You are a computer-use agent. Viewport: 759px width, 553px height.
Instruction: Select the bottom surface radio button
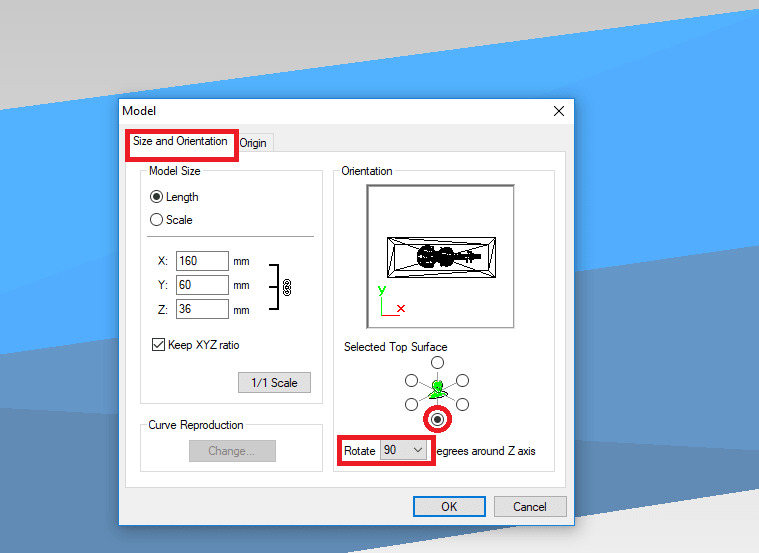click(437, 419)
